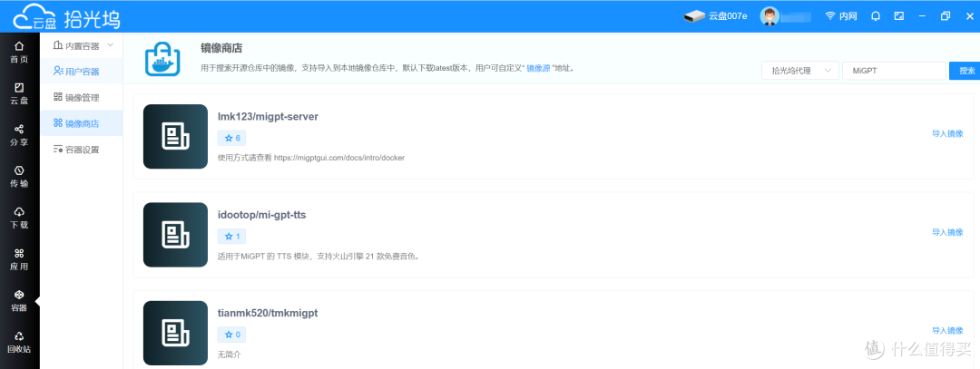Import the idootop/mi-gpt-tts image
The image size is (980, 369).
coord(947,232)
